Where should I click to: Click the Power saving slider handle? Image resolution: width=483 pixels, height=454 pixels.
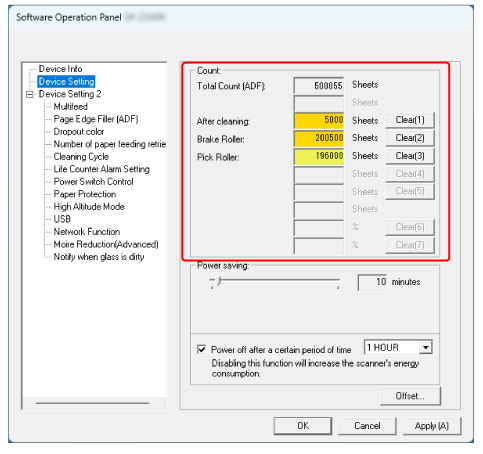[x=219, y=281]
